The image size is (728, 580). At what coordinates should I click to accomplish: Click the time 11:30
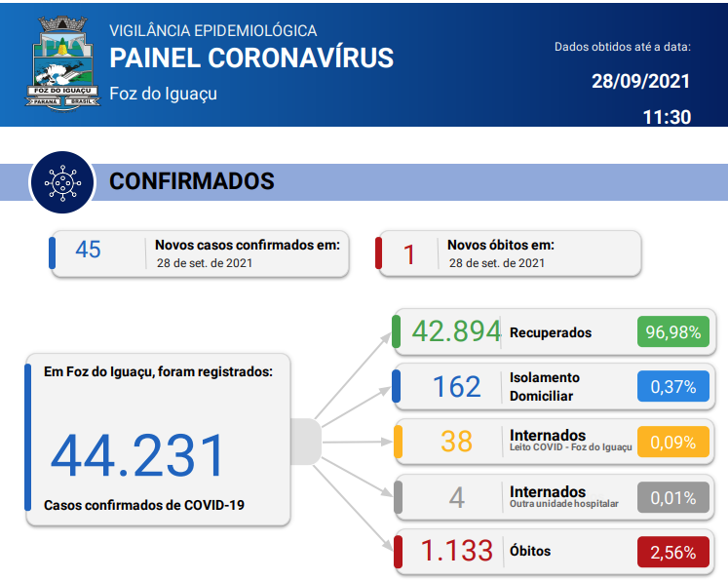coord(667,117)
